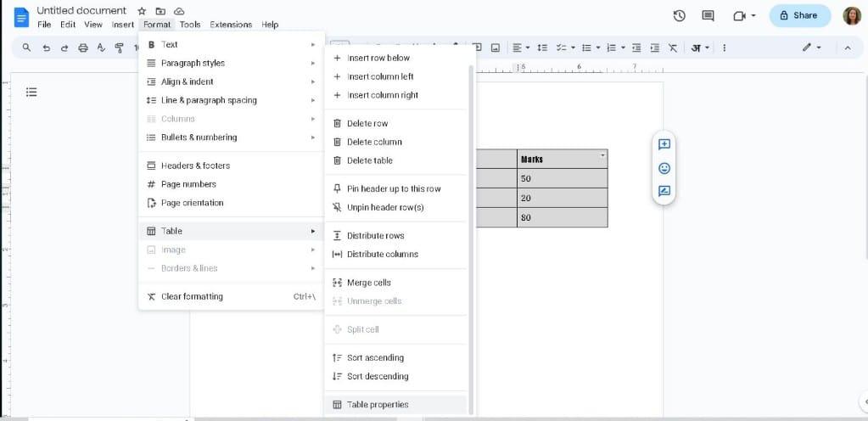Open the View menu
Image resolution: width=868 pixels, height=421 pixels.
[x=93, y=25]
